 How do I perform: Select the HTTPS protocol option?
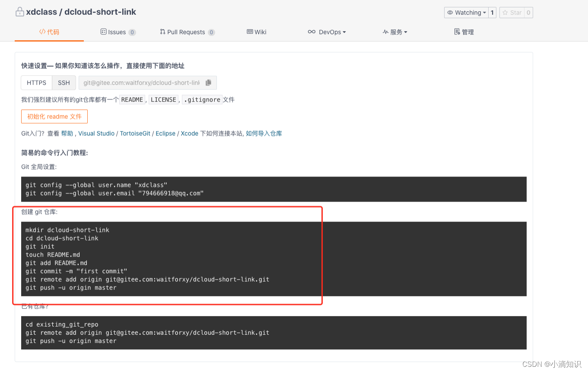(36, 83)
